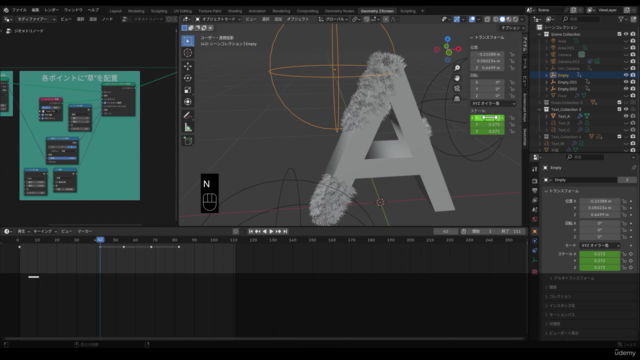The image size is (640, 360).
Task: Toggle Scene Collection exclude checkbox in outliner
Action: click(x=620, y=34)
